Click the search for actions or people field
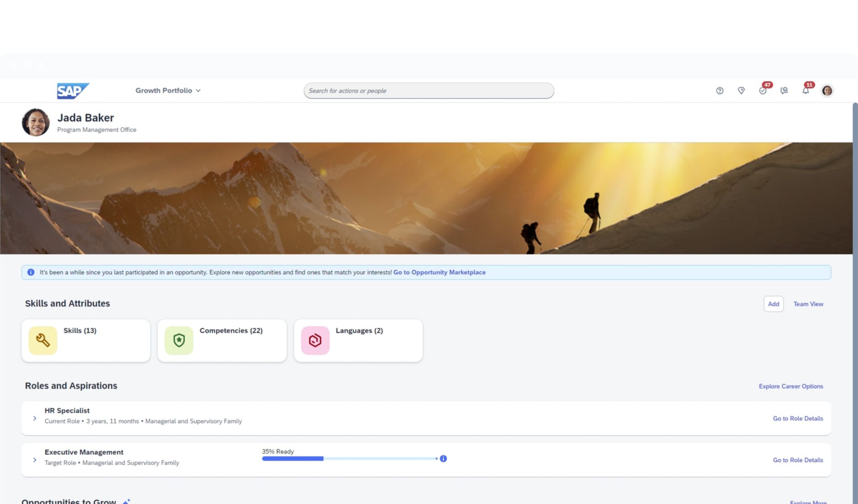This screenshot has width=858, height=504. pos(429,90)
